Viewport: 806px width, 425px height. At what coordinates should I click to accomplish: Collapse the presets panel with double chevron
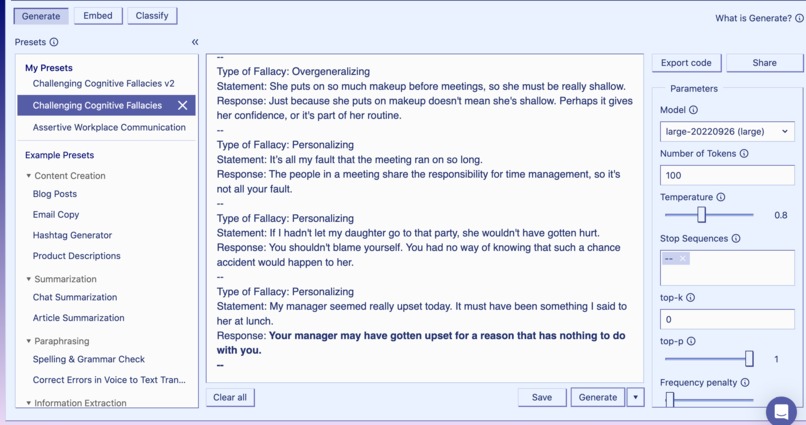[195, 42]
